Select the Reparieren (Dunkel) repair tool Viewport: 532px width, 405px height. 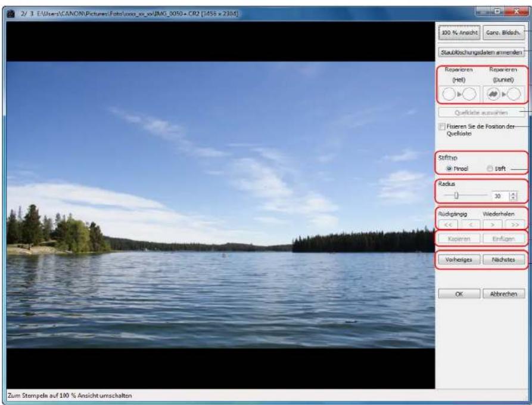tap(504, 94)
